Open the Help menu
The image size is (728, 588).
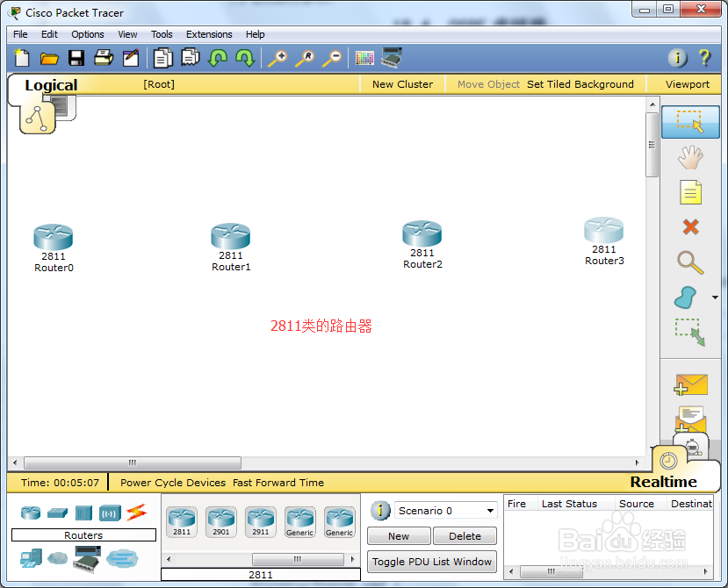(255, 34)
